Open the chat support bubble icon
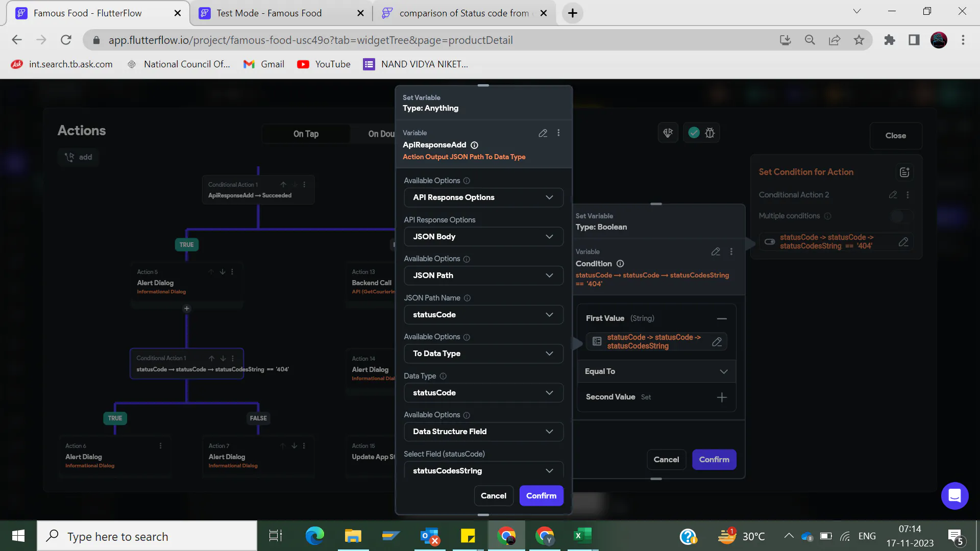Screen dimensions: 980x551 [x=954, y=496]
